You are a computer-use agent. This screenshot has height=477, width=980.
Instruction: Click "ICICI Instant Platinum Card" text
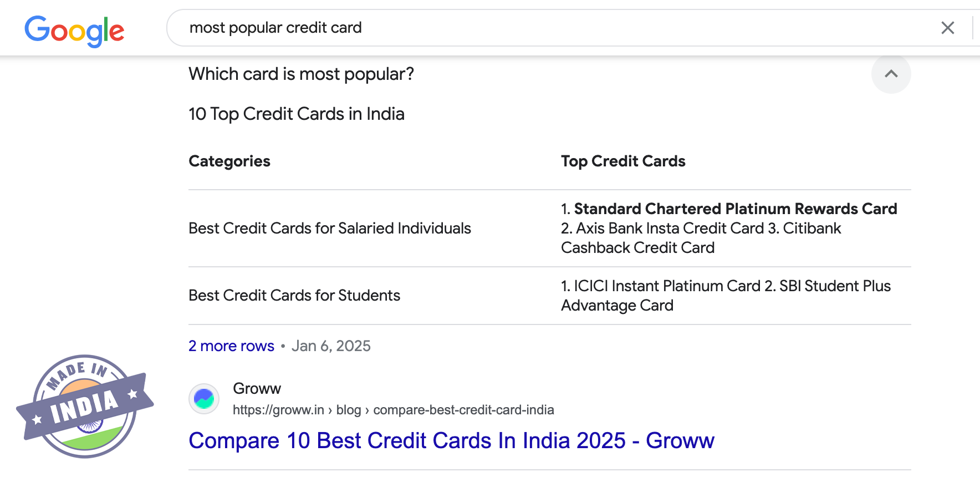667,286
